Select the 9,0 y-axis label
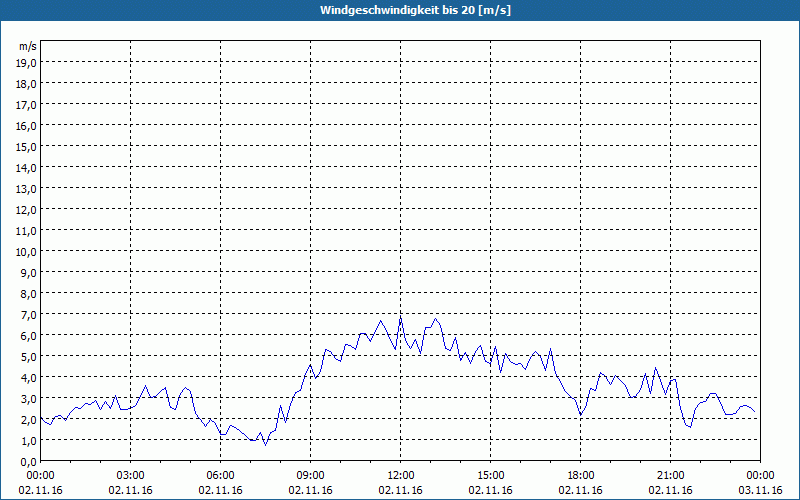The image size is (800, 500). 29,273
